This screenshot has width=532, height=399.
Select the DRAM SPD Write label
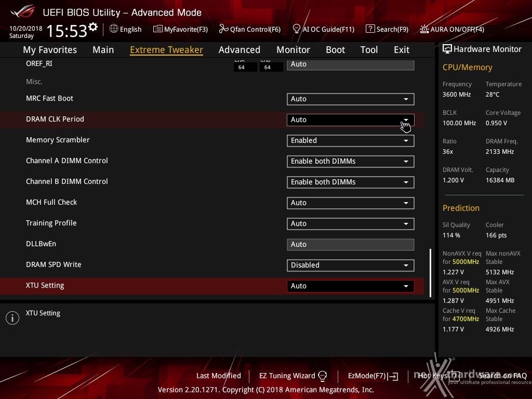tap(54, 264)
